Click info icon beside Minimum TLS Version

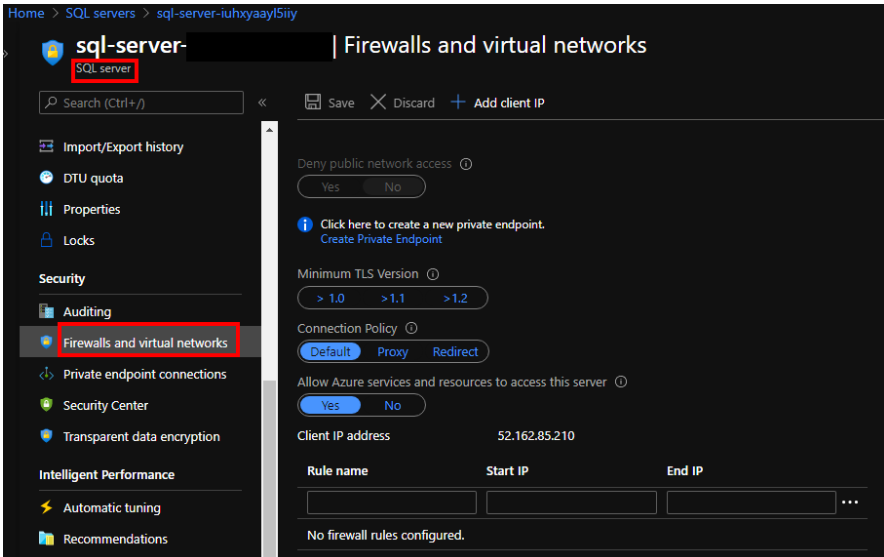pyautogui.click(x=433, y=274)
